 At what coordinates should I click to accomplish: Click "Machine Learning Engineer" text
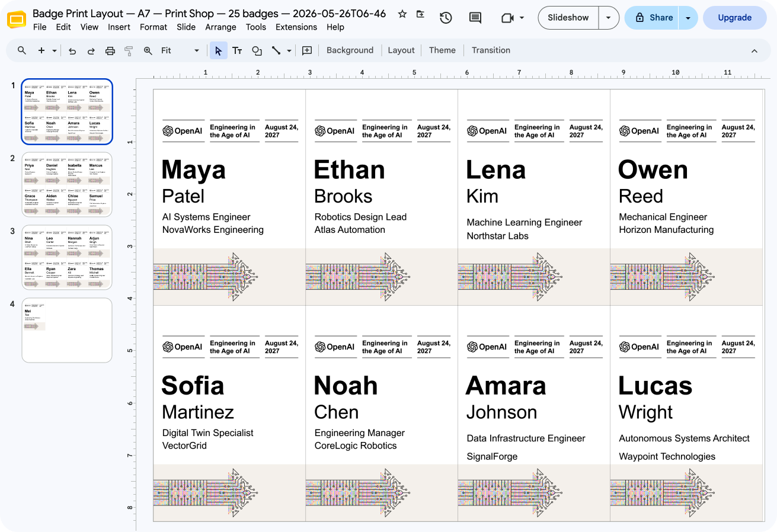tap(525, 222)
